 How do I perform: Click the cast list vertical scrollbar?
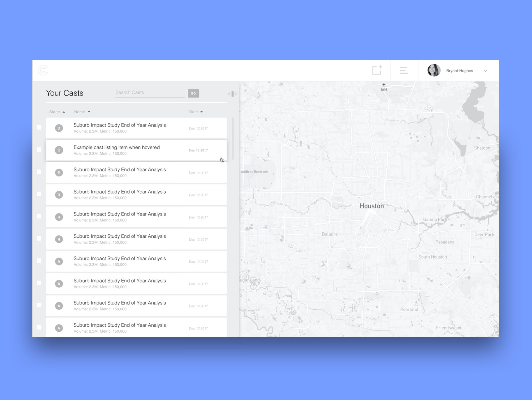[233, 139]
